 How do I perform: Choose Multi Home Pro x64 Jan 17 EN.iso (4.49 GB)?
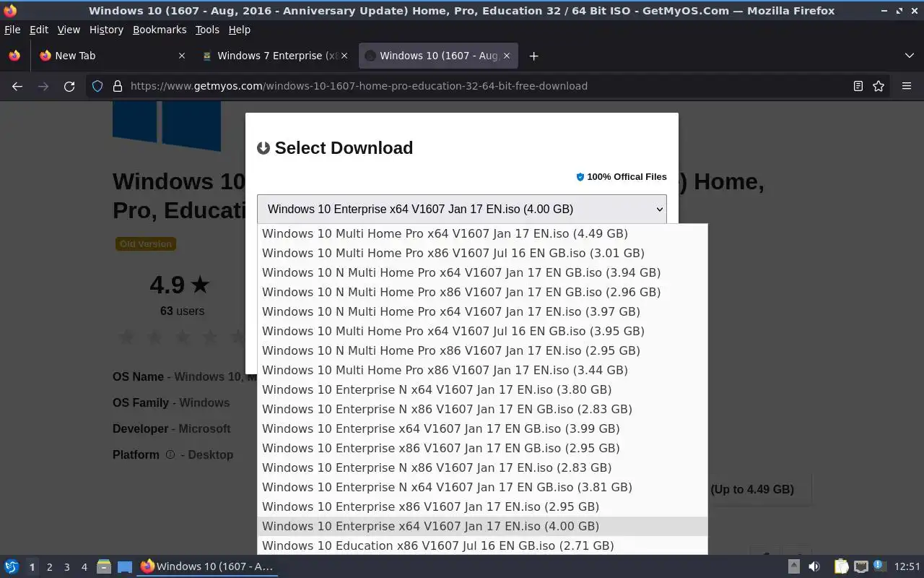[482, 233]
